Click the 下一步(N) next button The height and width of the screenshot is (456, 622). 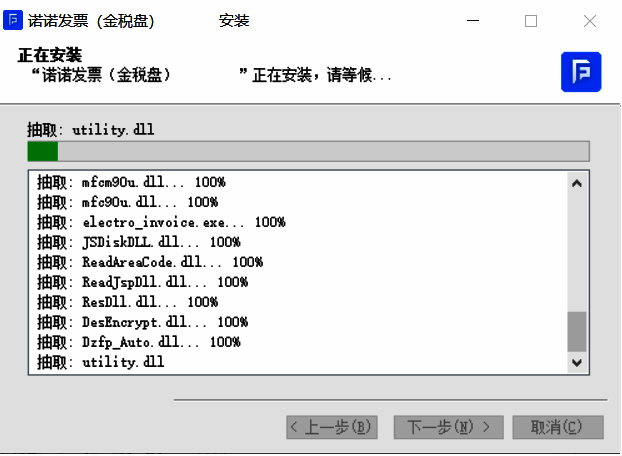[449, 427]
